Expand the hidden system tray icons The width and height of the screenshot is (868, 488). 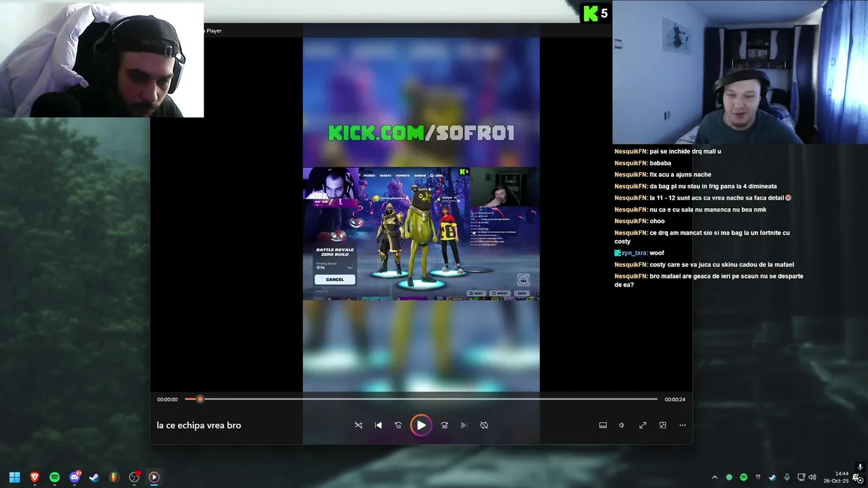tap(714, 477)
